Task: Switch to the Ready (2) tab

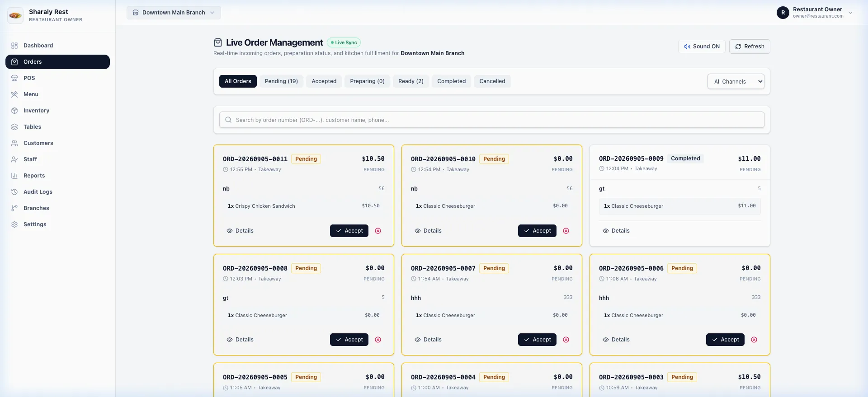Action: tap(411, 81)
